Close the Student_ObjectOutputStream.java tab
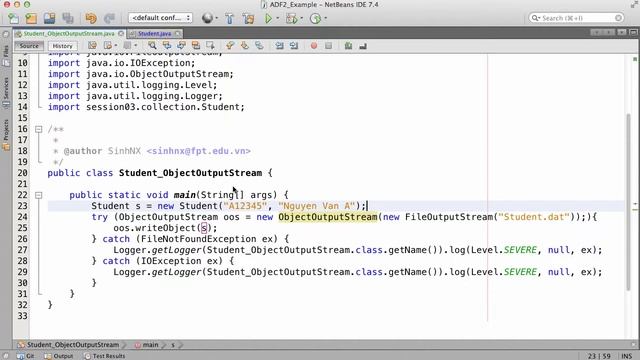This screenshot has height=360, width=640. pos(121,33)
